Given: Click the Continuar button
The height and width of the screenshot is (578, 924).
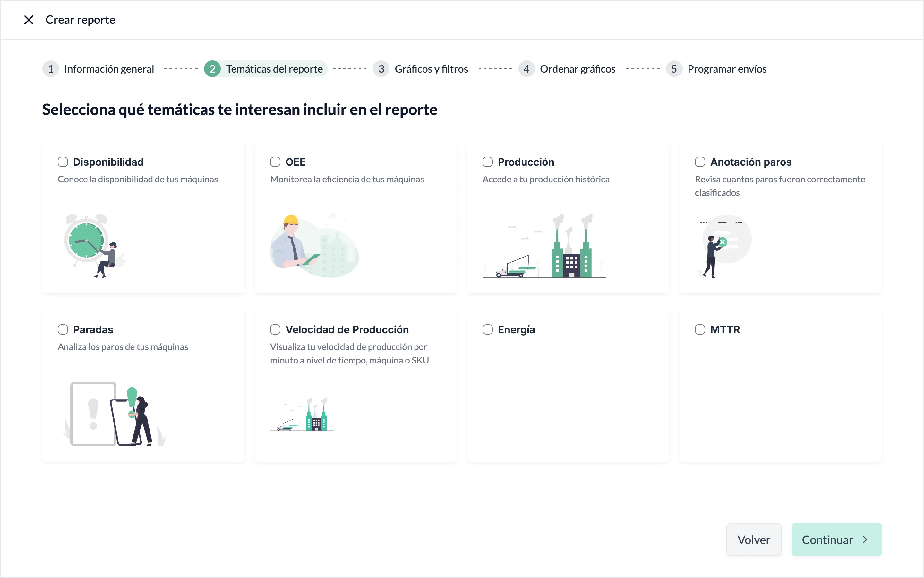Looking at the screenshot, I should click(836, 539).
